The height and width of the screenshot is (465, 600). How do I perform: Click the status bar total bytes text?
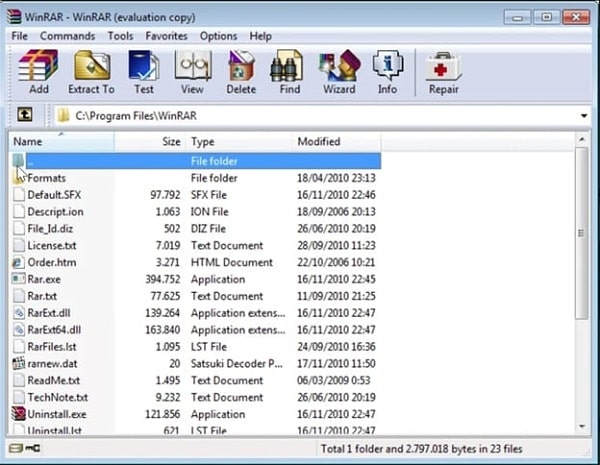pyautogui.click(x=421, y=449)
